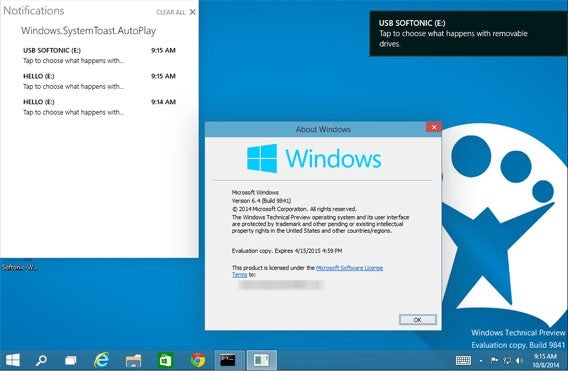Image resolution: width=568 pixels, height=371 pixels.
Task: Open the taskbar clock and date
Action: [x=546, y=360]
